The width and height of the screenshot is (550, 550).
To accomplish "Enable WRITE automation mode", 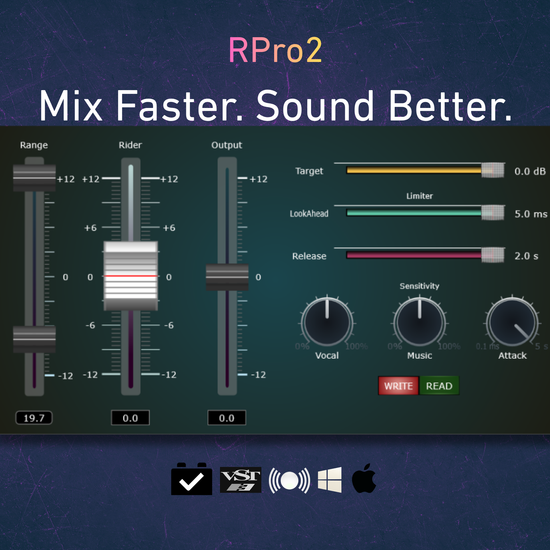I will (x=398, y=386).
